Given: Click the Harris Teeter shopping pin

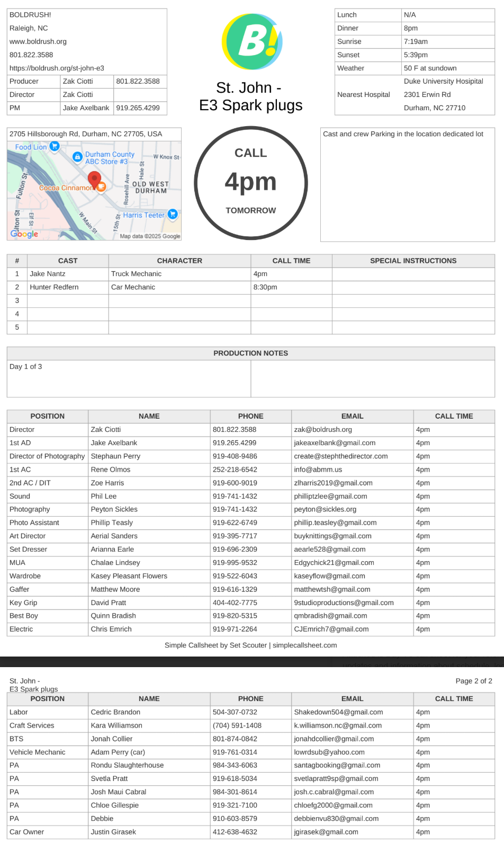Looking at the screenshot, I should [173, 215].
